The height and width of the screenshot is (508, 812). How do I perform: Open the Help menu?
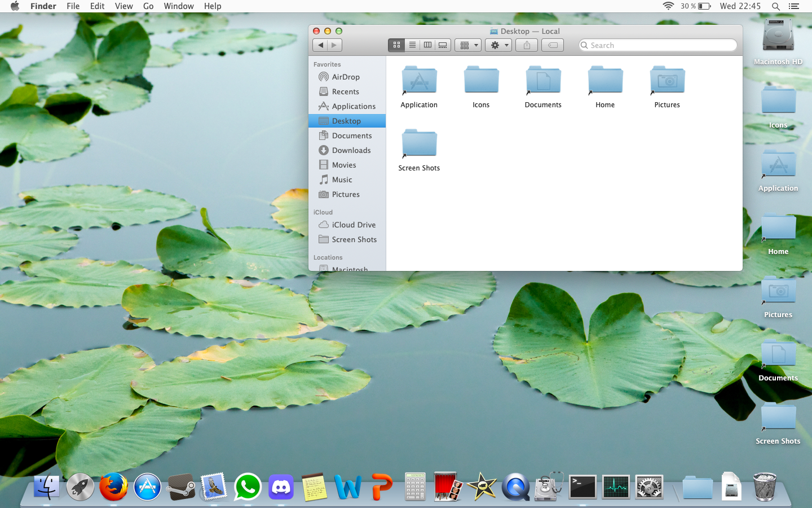(x=213, y=6)
